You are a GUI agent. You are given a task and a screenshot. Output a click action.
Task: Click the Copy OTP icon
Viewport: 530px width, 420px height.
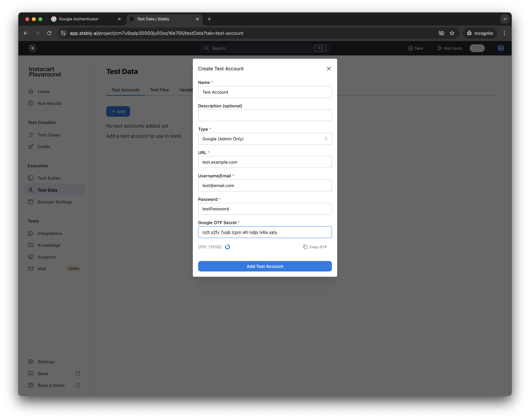pyautogui.click(x=305, y=247)
